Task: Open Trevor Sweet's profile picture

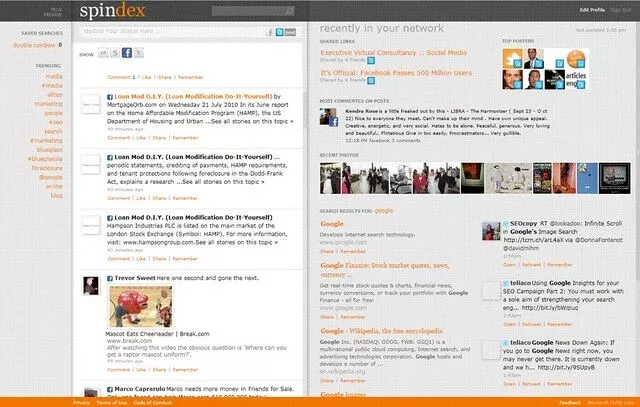Action: (91, 286)
